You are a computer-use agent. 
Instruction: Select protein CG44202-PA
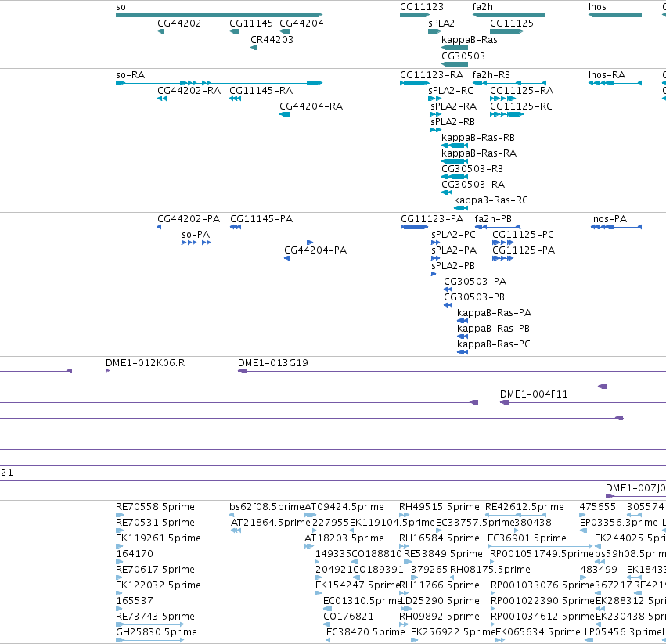click(x=189, y=219)
